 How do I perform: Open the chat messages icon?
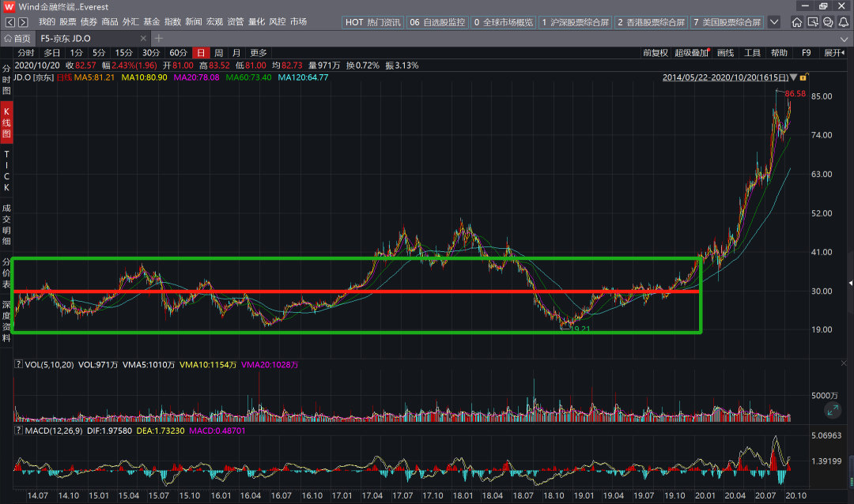[828, 22]
